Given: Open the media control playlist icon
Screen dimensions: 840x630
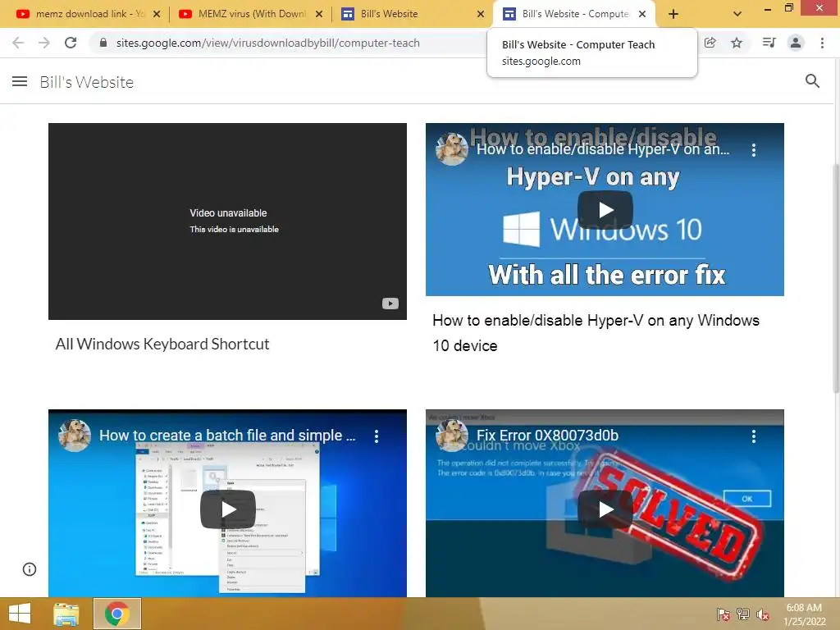Looking at the screenshot, I should pos(769,43).
